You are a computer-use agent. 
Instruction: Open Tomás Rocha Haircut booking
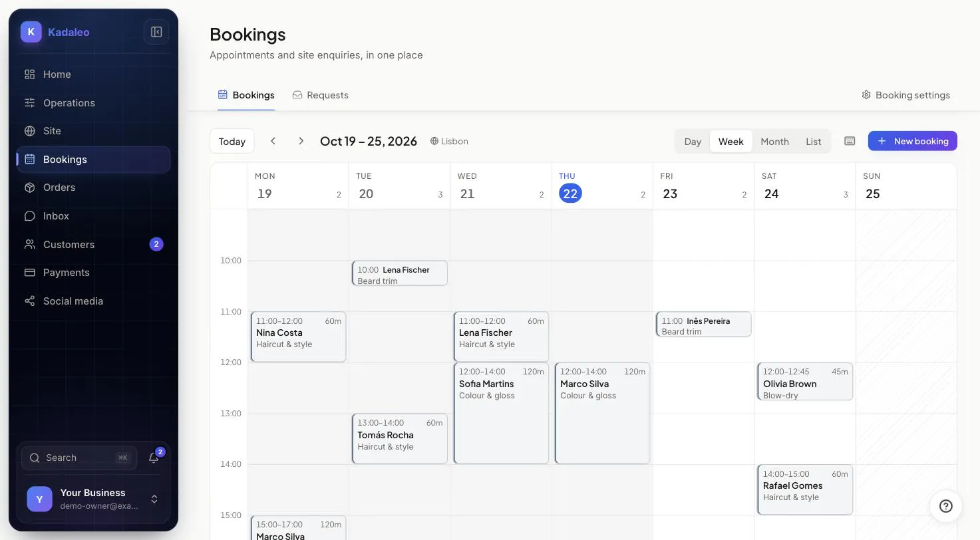click(x=399, y=438)
